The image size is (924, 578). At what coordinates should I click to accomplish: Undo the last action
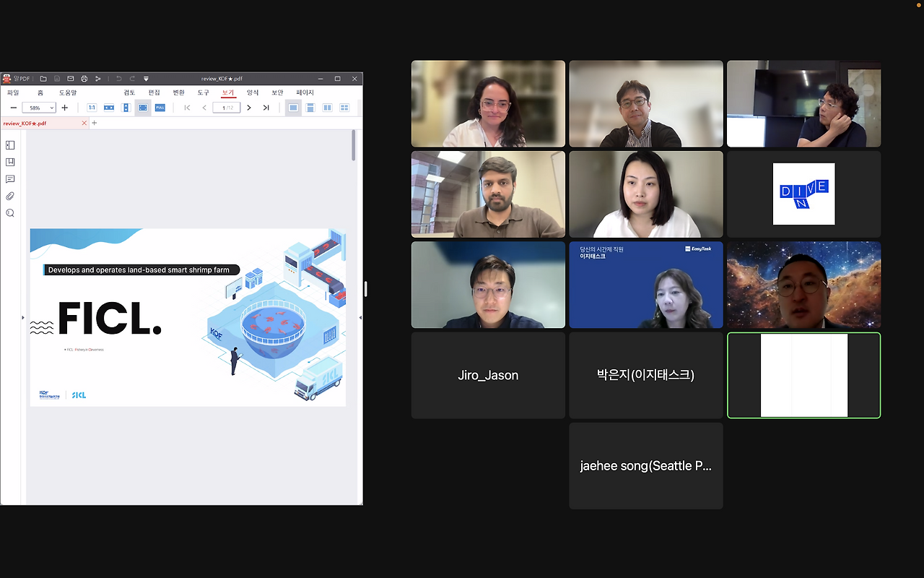118,79
